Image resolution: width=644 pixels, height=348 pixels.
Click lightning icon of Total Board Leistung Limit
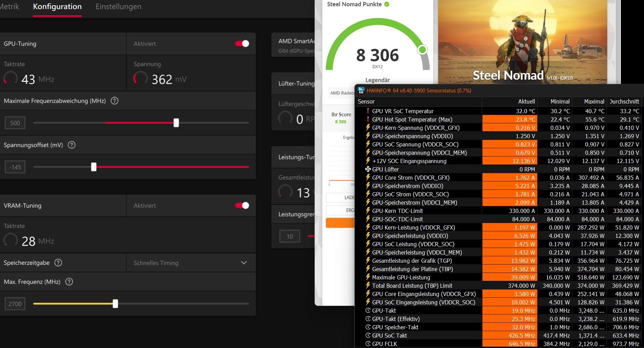point(368,285)
